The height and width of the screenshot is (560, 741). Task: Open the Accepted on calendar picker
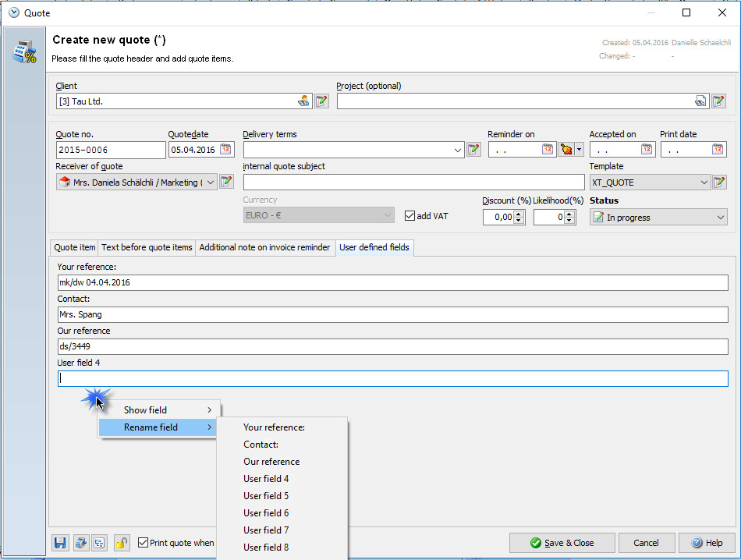[x=647, y=150]
